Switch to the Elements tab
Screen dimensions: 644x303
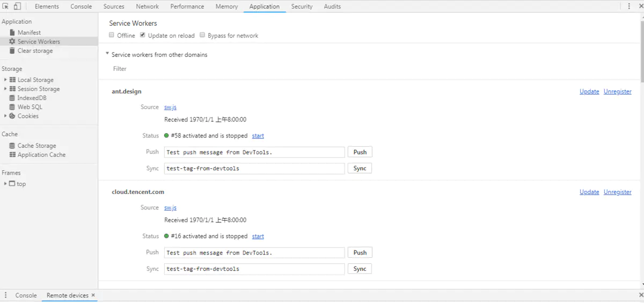point(47,6)
